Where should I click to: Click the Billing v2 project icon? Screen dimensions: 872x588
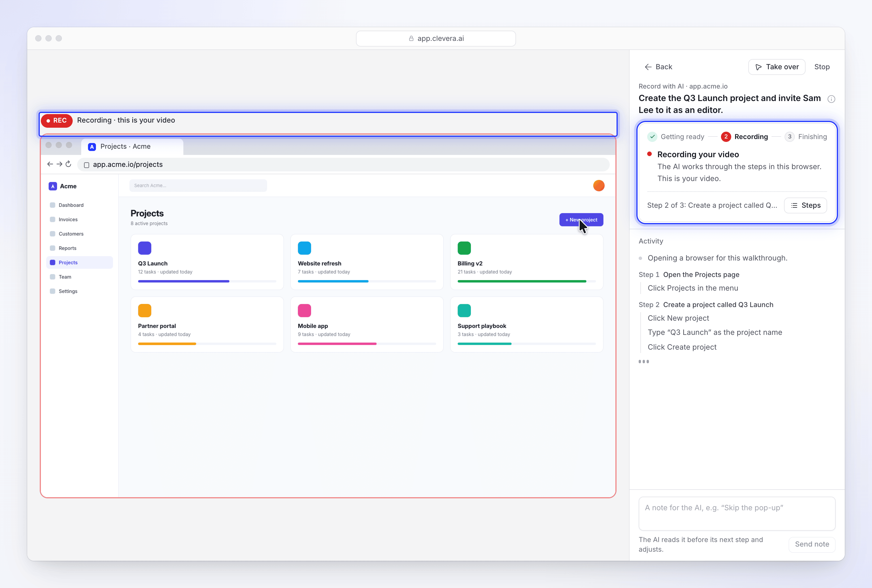point(464,248)
